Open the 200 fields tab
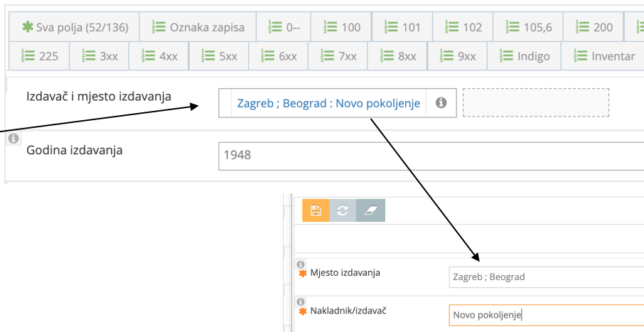Viewport: 644px width, 332px height. [593, 27]
